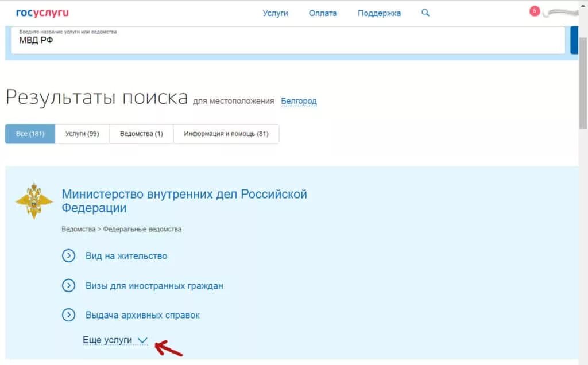The width and height of the screenshot is (588, 365).
Task: Expand the Еще услуги list
Action: (x=115, y=340)
